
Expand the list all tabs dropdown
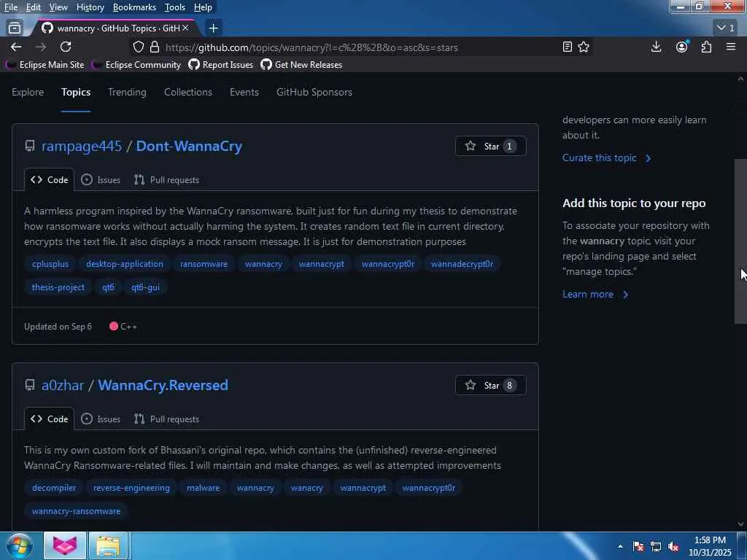(726, 28)
